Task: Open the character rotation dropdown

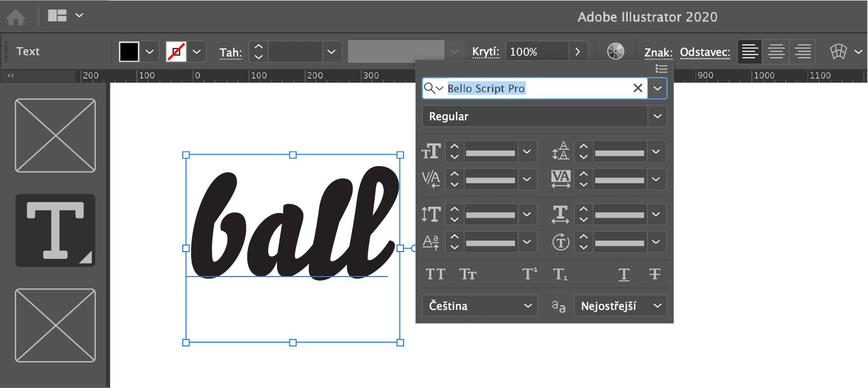Action: click(x=656, y=242)
